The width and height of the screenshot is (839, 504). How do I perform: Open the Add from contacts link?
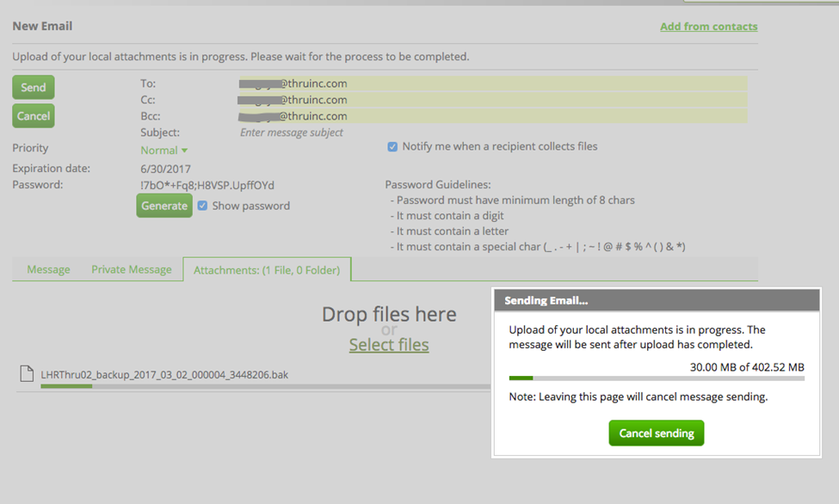[x=708, y=27]
